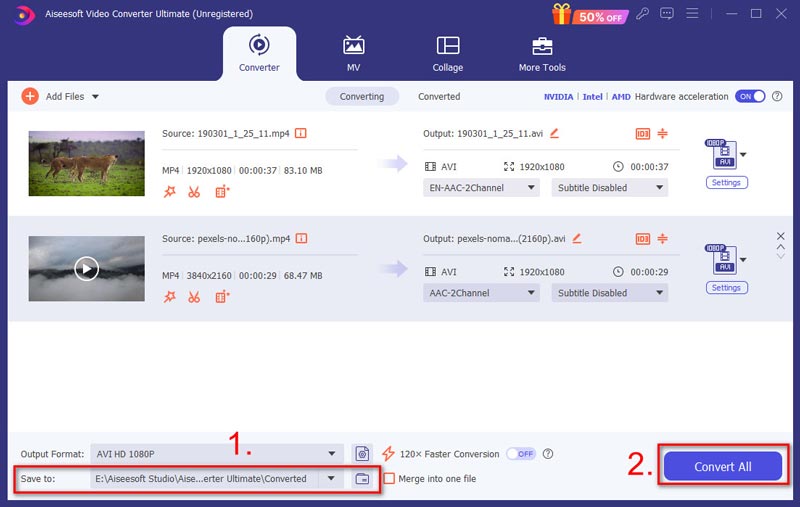Open enhance video icon for the pexels video
Image resolution: width=800 pixels, height=507 pixels.
tap(222, 297)
